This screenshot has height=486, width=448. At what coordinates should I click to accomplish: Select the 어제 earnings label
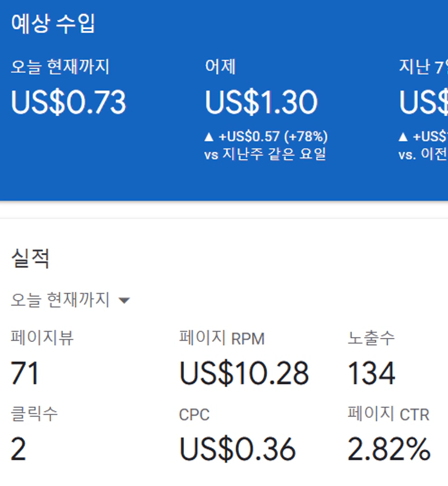click(220, 67)
